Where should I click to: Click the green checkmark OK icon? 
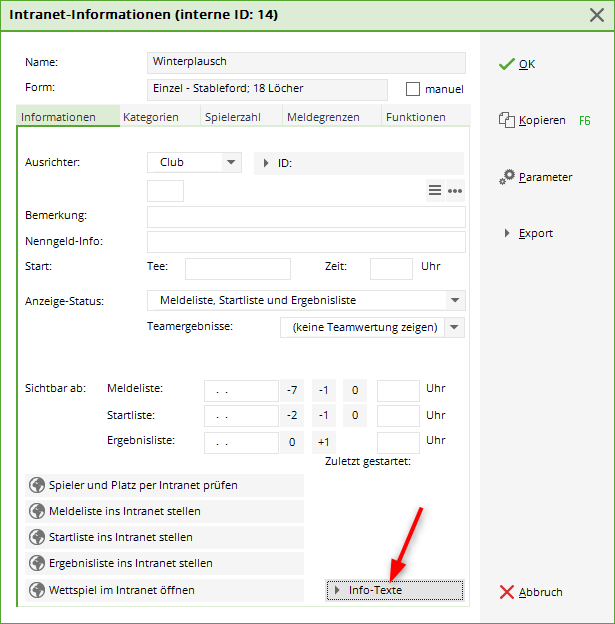tap(507, 63)
